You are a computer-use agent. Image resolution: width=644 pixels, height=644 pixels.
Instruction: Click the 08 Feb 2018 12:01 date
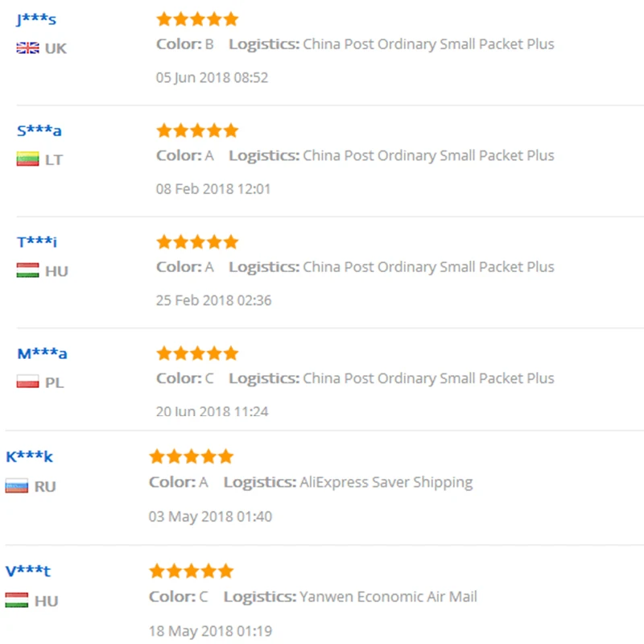coord(213,189)
